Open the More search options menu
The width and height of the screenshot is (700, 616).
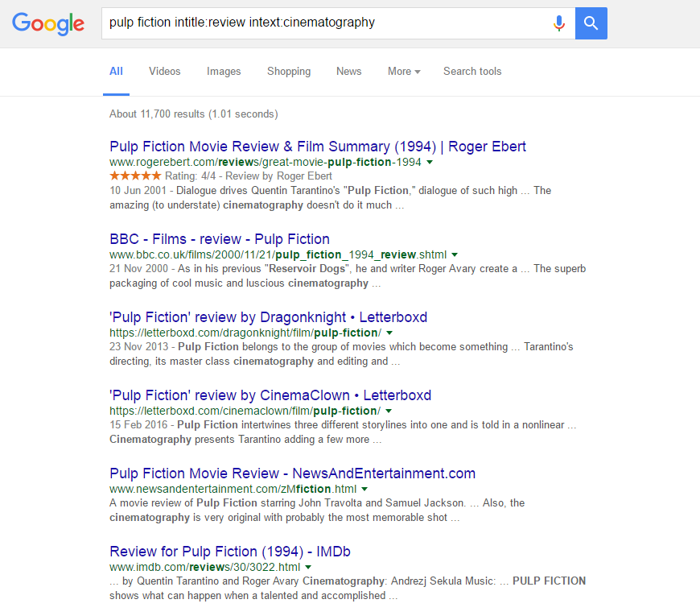tap(404, 72)
